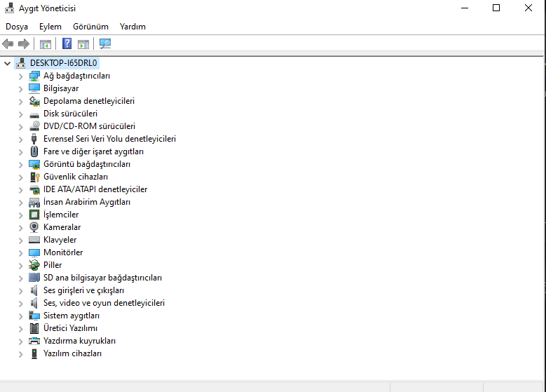Screen dimensions: 546x392
Task: Select Klavyeler label
Action: pyautogui.click(x=60, y=240)
